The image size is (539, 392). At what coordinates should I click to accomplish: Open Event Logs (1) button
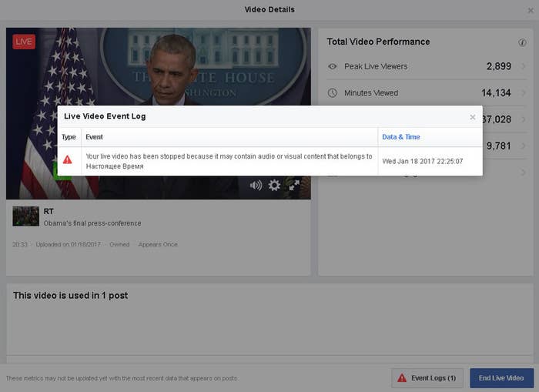point(427,378)
